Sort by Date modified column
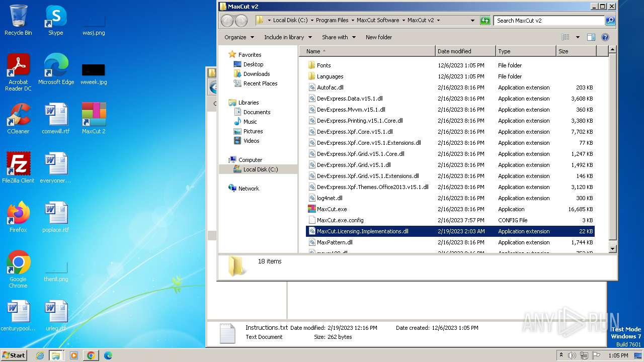This screenshot has width=644, height=362. [x=465, y=51]
